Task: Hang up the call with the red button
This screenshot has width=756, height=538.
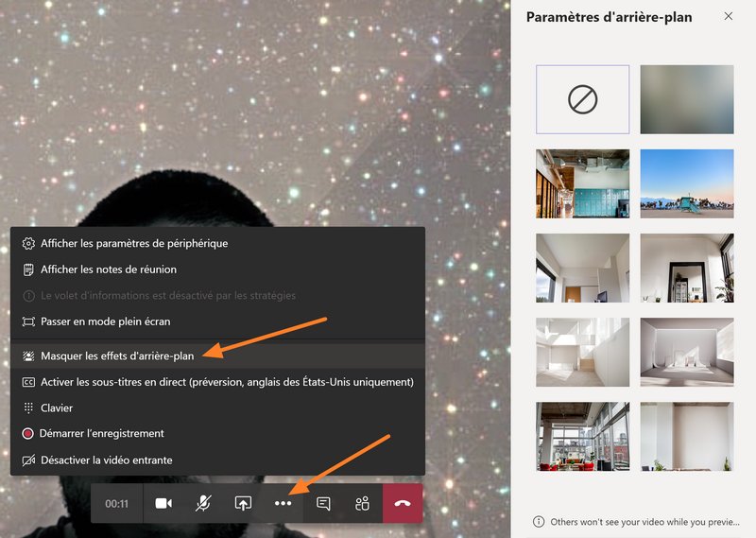Action: tap(403, 503)
